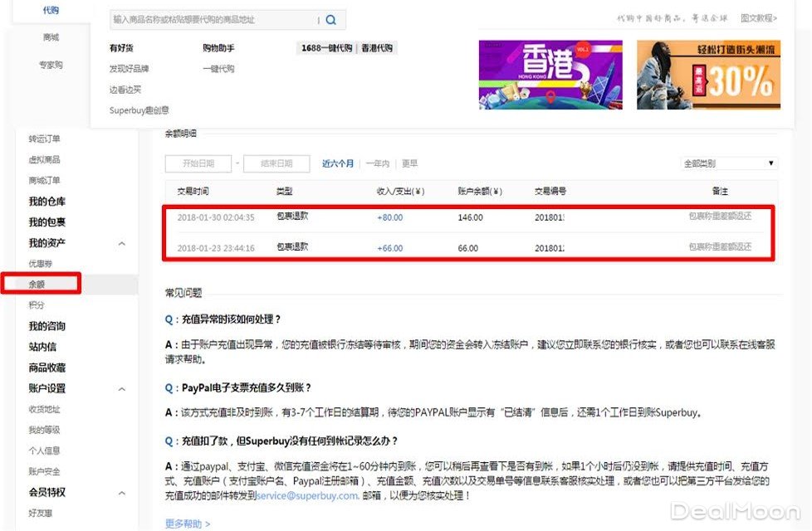Viewport: 812px width, 531px height.
Task: Show 更早 transaction records
Action: point(409,163)
